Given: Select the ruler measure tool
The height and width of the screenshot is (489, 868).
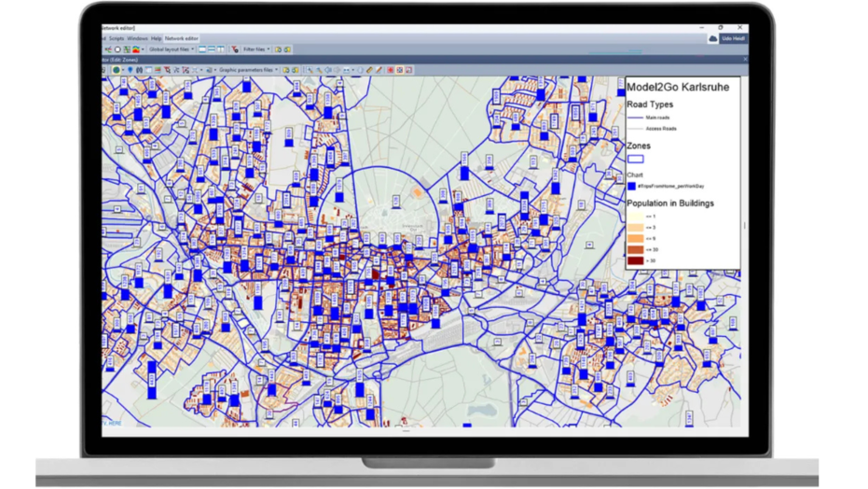Looking at the screenshot, I should tap(369, 70).
